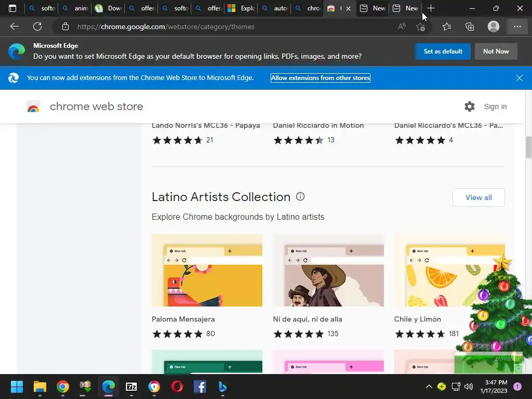Screen dimensions: 532x399
Task: Open the notification center badge
Action: (517, 387)
